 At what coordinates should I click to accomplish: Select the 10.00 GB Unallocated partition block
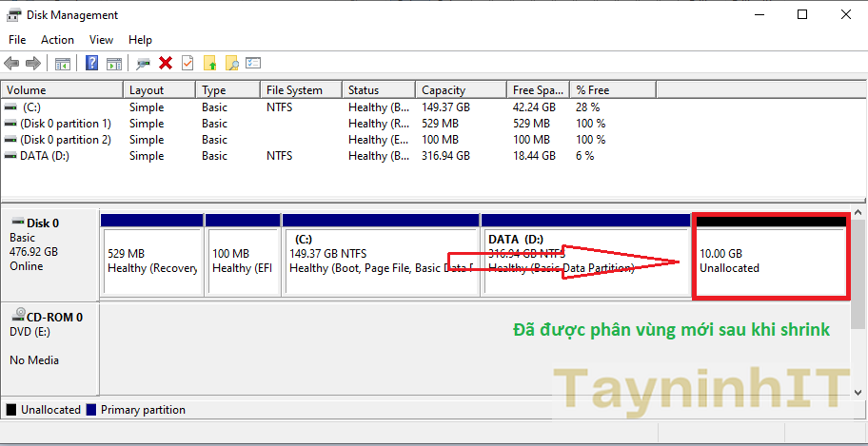pyautogui.click(x=770, y=261)
